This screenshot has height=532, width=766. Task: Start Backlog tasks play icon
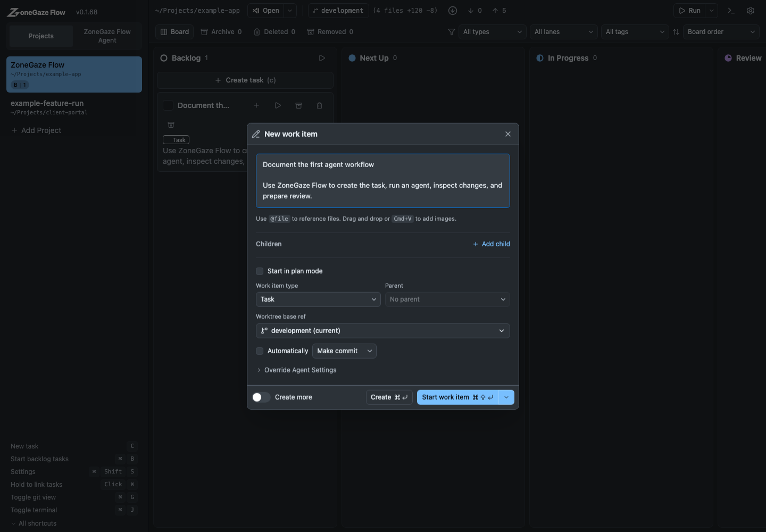[x=322, y=58]
